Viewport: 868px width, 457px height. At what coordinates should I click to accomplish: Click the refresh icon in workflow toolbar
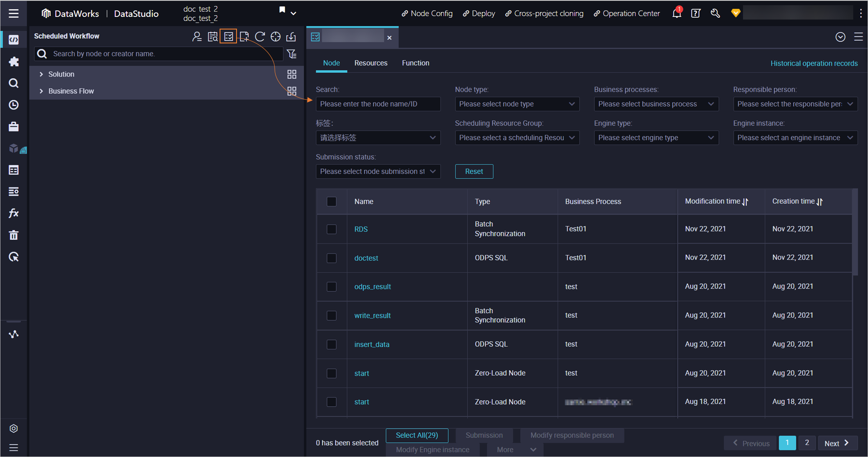coord(260,36)
